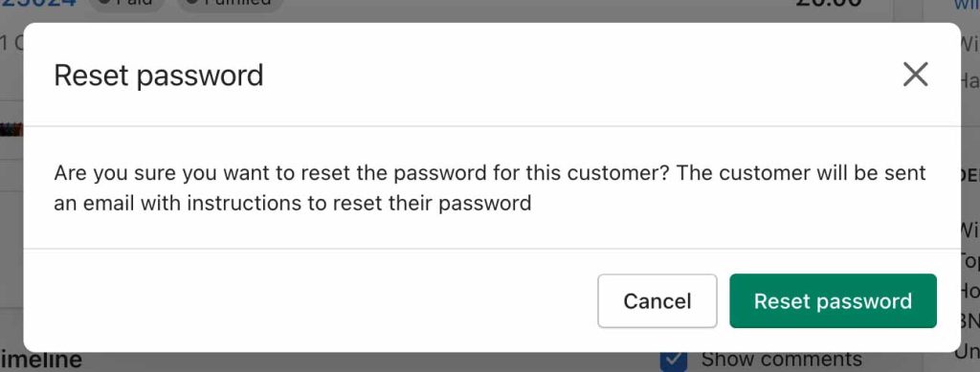Click the dimmed order total amount

click(x=829, y=4)
